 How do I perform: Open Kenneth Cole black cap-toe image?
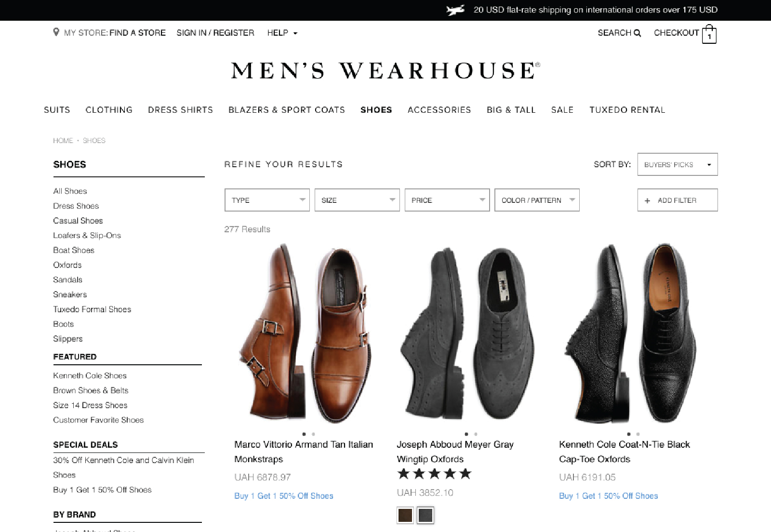coord(631,333)
